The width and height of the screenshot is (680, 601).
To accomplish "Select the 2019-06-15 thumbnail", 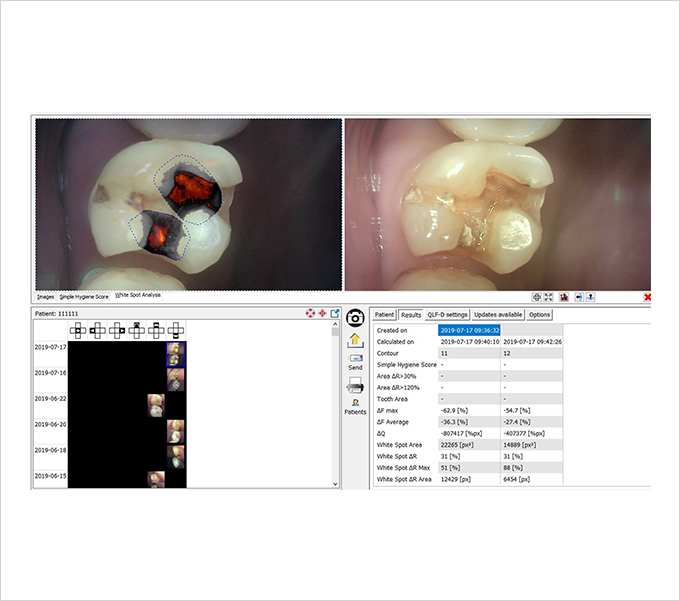I will (156, 480).
